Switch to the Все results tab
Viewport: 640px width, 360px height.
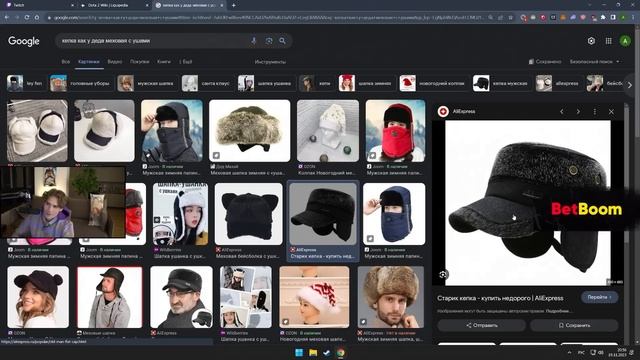(66, 62)
